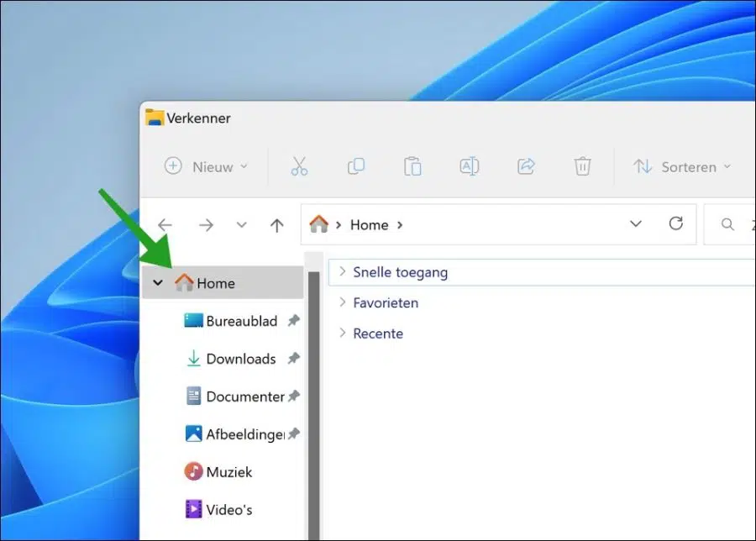Open the Sorteren dropdown

point(682,167)
